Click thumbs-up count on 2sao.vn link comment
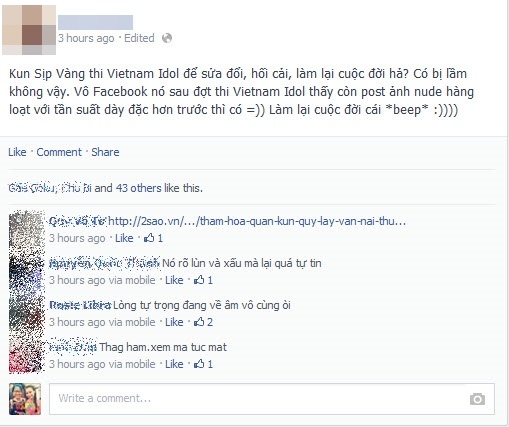Screen dimensions: 509x427 coord(153,238)
